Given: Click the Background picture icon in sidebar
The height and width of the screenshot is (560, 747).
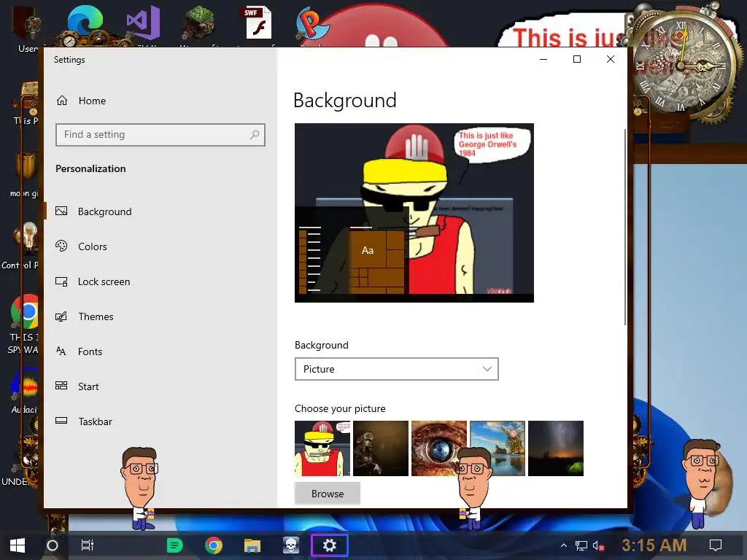Looking at the screenshot, I should point(61,211).
